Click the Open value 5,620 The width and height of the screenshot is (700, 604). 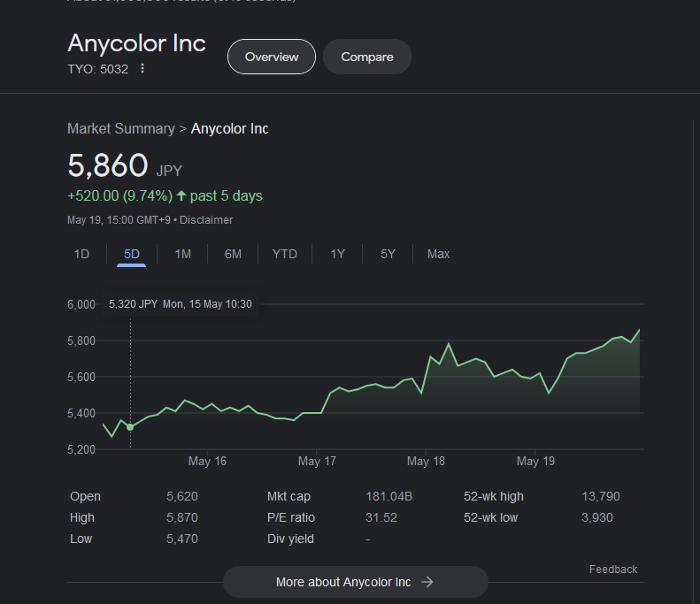coord(182,496)
